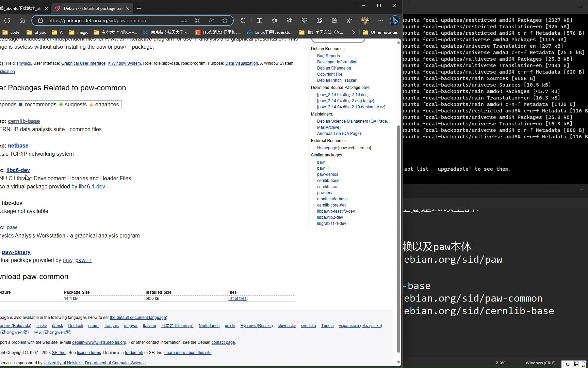The image size is (588, 368).
Task: Open the coder bookmarks folder
Action: coord(12,32)
